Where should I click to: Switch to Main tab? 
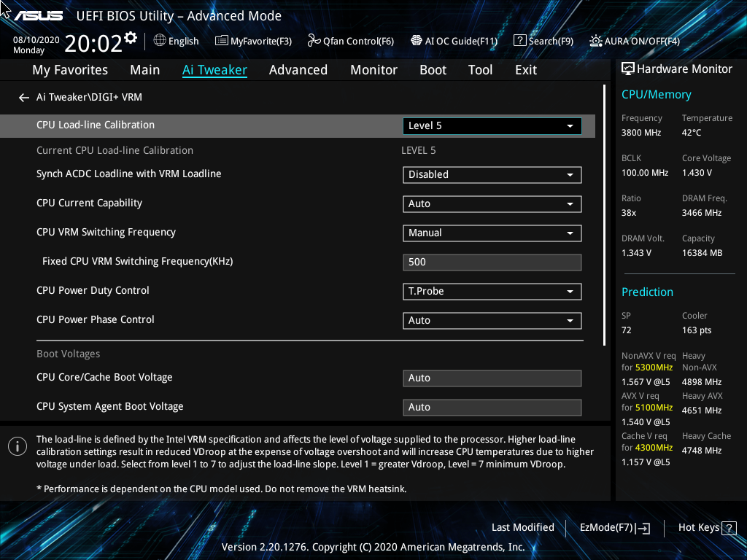[x=145, y=70]
